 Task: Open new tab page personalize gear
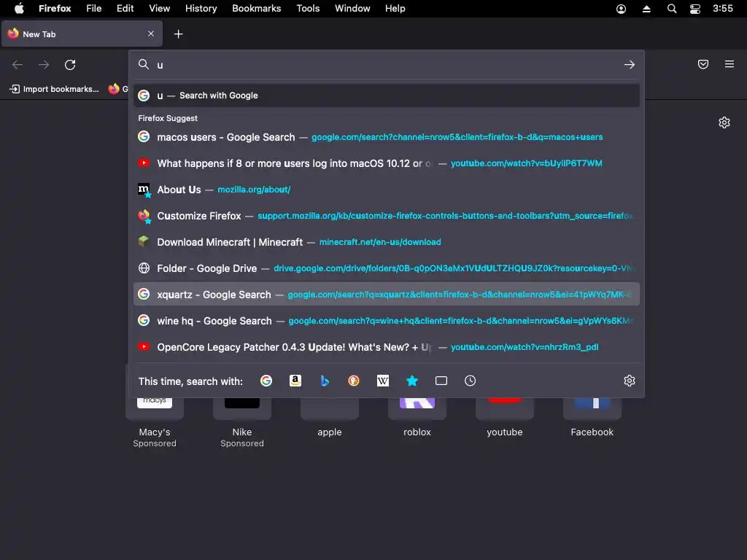[724, 122]
